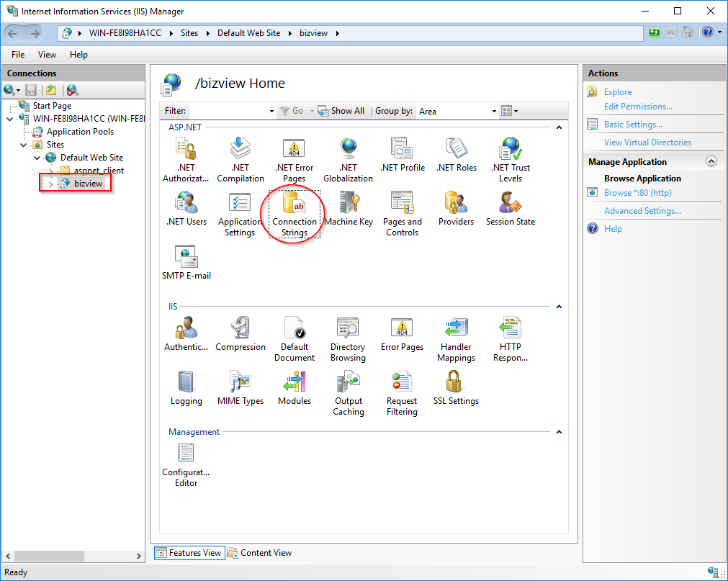Open Session State feature
728x581 pixels.
click(x=511, y=209)
